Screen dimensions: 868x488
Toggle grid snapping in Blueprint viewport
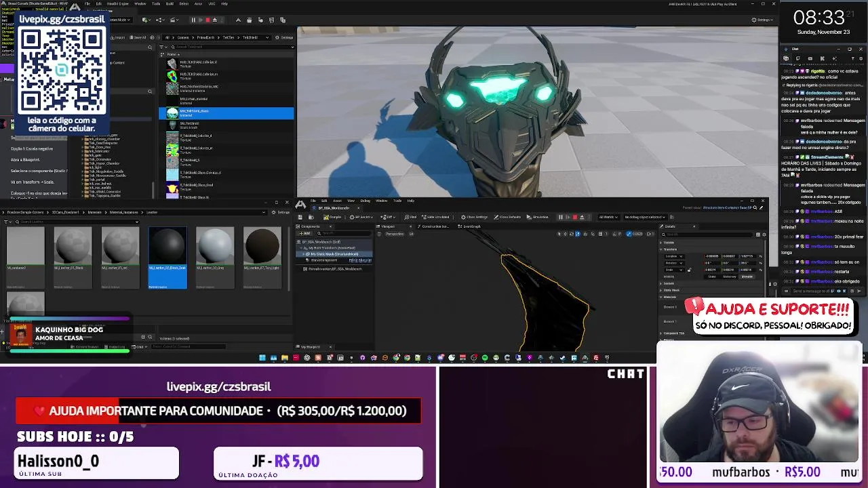pos(600,234)
